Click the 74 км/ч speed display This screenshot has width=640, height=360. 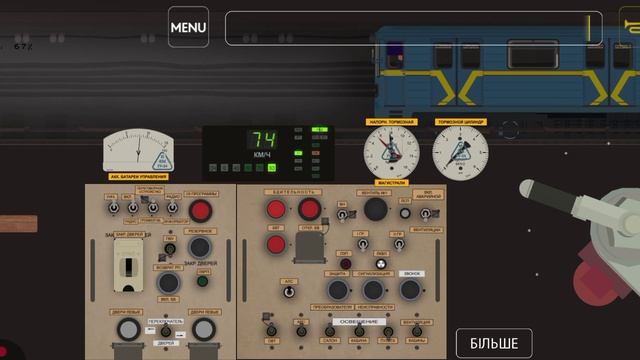(262, 140)
